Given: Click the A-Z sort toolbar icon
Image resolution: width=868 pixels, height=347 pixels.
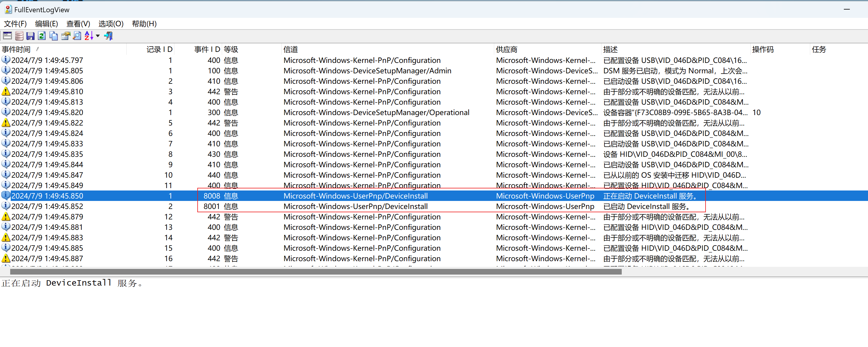Looking at the screenshot, I should pyautogui.click(x=89, y=36).
